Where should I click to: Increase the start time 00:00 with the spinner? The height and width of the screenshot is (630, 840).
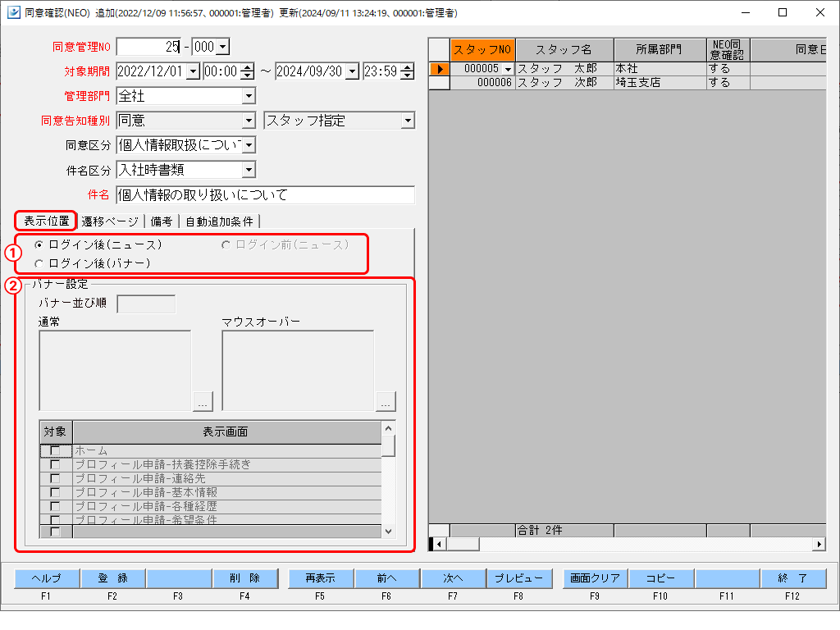point(248,68)
